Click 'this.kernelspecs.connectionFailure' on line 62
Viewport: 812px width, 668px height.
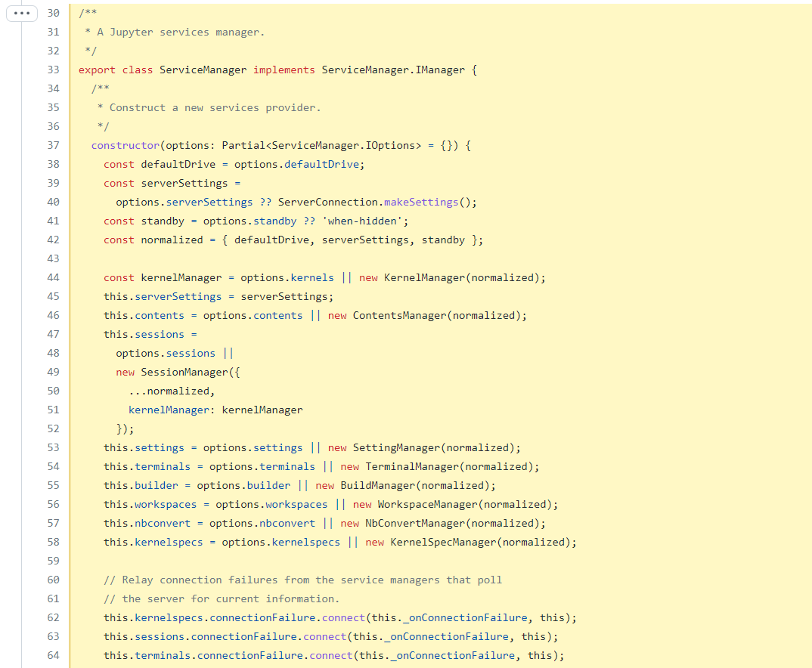tap(209, 618)
